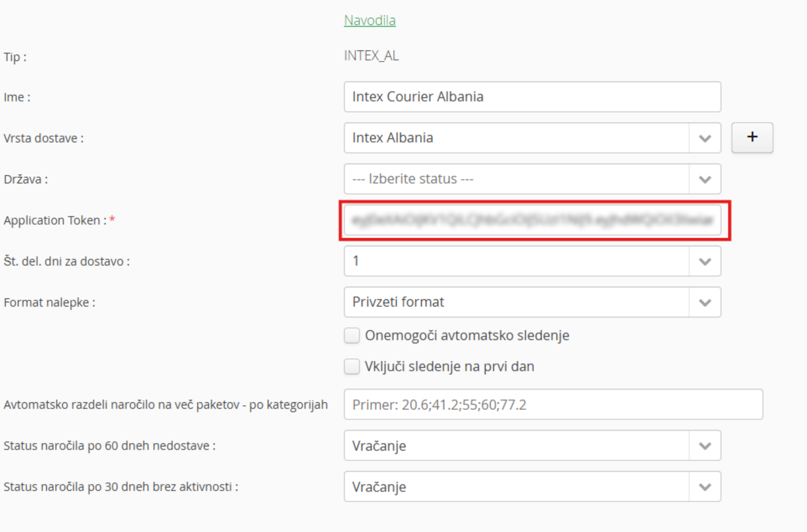Click the Vključi sledenje na prvi dan label
The image size is (807, 532).
click(x=449, y=366)
